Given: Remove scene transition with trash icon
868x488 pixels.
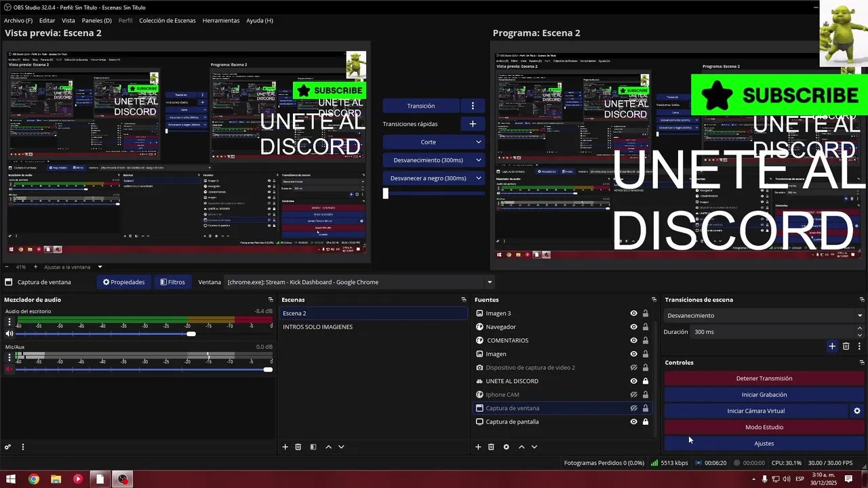Looking at the screenshot, I should (x=846, y=346).
